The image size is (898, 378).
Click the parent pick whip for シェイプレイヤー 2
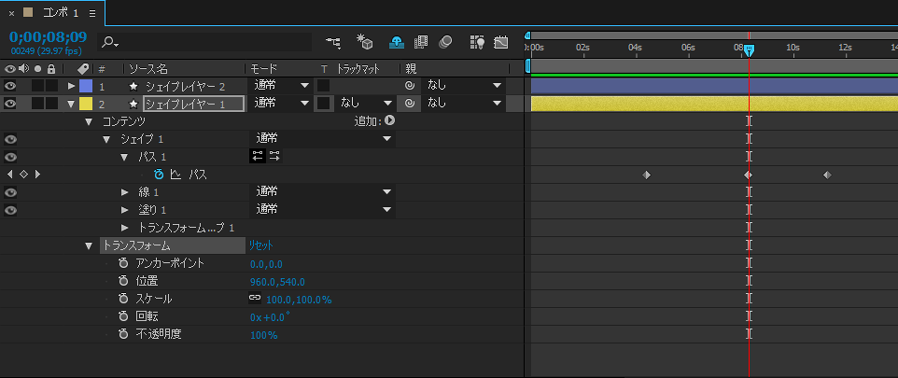[x=409, y=86]
